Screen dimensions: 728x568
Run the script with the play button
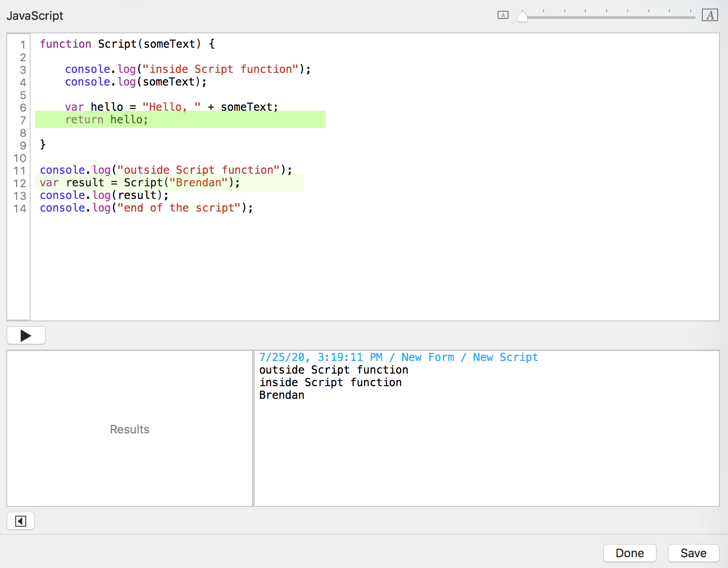coord(26,336)
